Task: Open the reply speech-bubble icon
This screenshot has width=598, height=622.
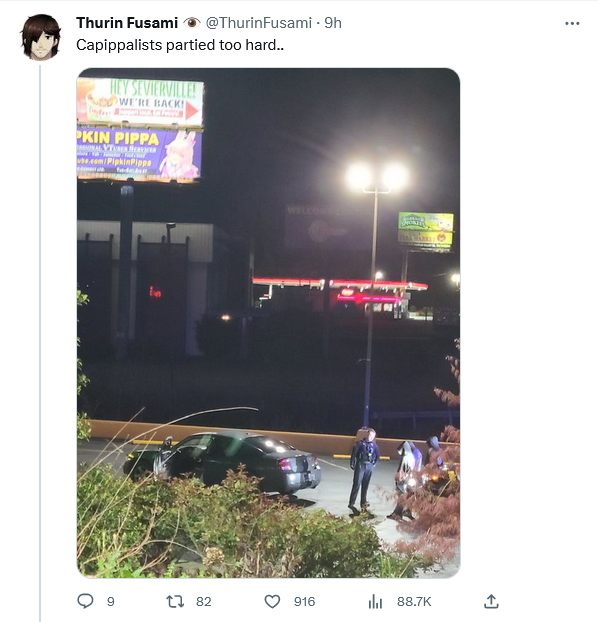Action: pyautogui.click(x=85, y=601)
